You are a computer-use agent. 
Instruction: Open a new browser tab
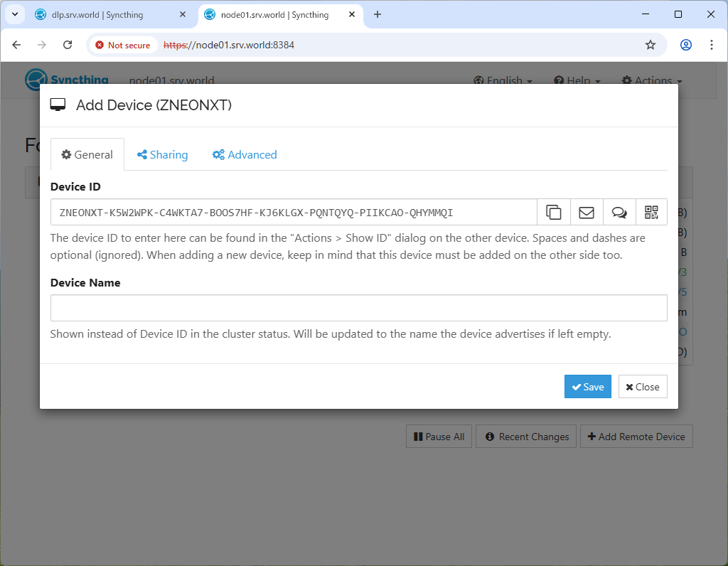[x=378, y=14]
